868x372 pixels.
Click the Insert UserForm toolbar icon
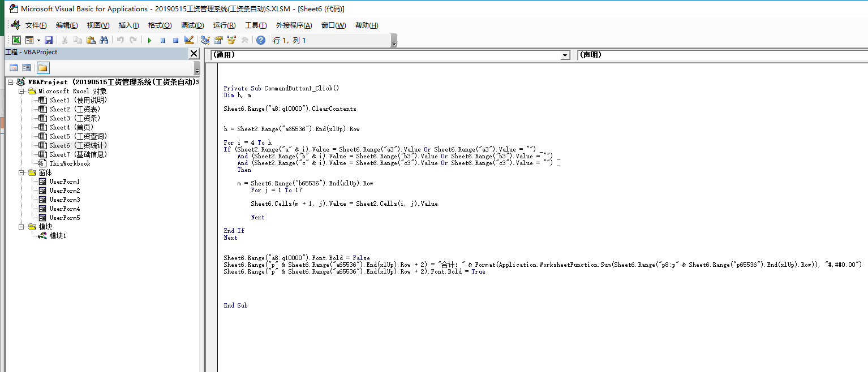pos(28,40)
